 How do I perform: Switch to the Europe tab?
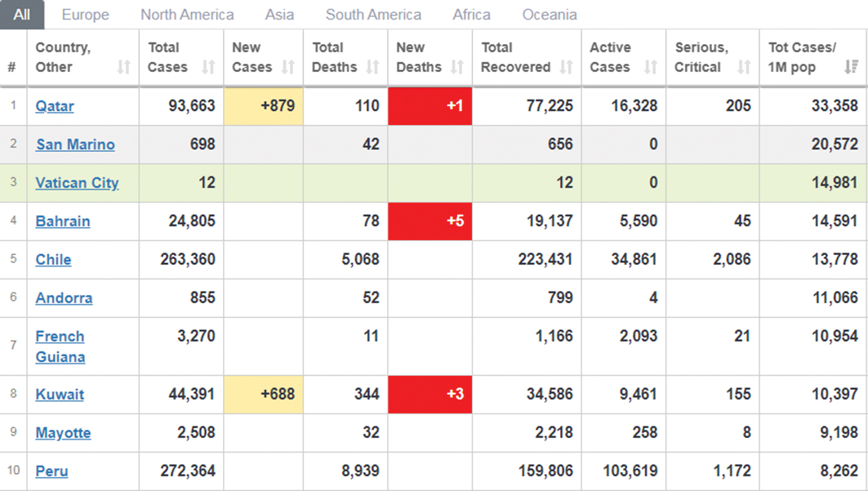85,15
